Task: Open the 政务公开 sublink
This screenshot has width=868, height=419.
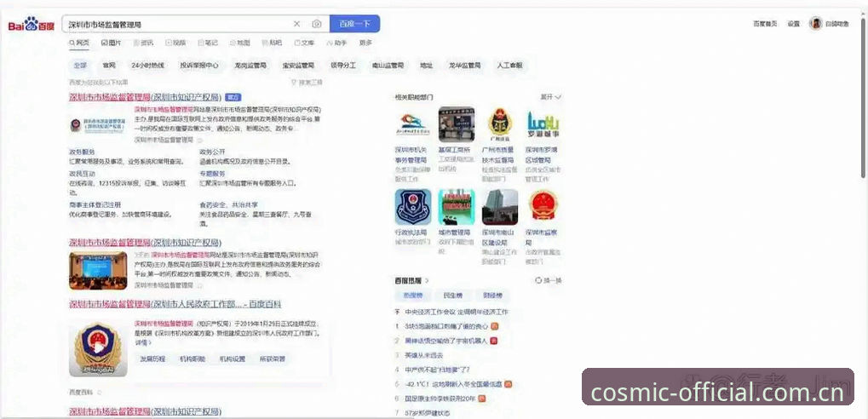Action: [x=213, y=152]
